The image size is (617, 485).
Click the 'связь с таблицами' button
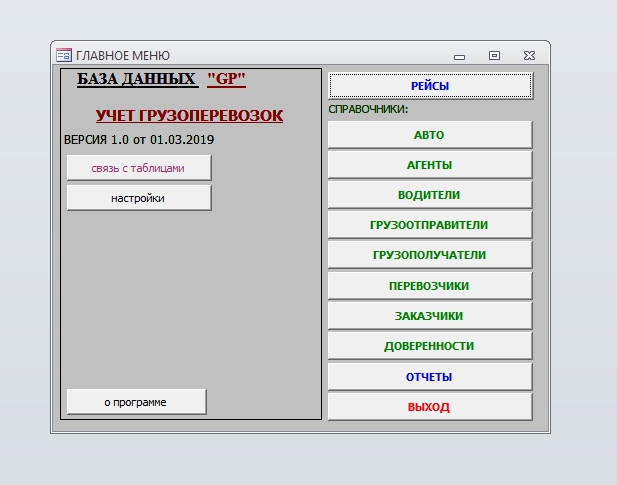pyautogui.click(x=139, y=168)
